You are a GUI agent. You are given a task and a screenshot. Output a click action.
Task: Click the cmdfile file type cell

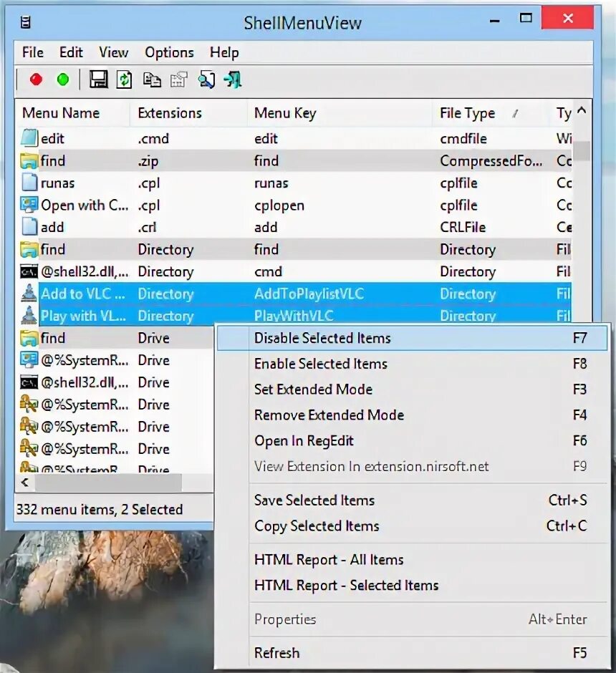(x=463, y=139)
